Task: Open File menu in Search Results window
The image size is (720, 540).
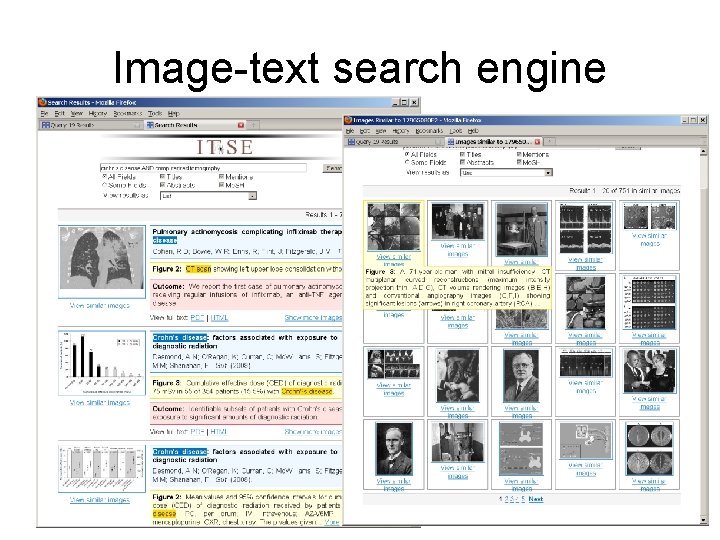Action: (x=44, y=113)
